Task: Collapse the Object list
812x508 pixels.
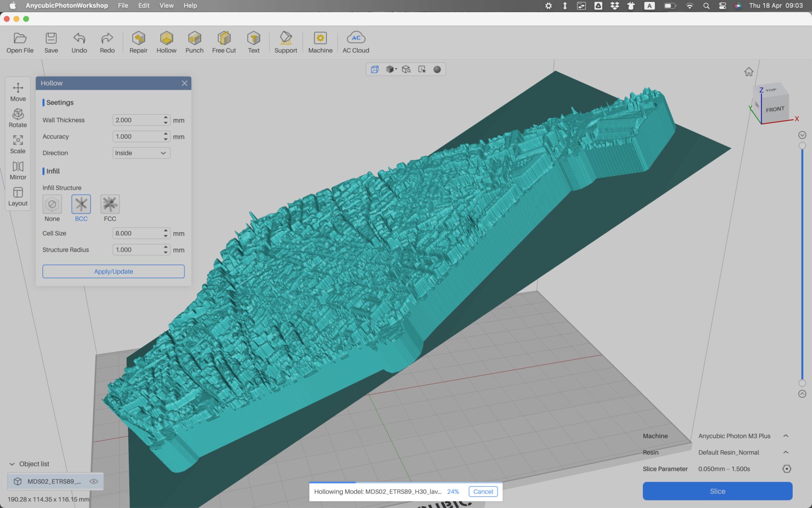Action: 12,464
